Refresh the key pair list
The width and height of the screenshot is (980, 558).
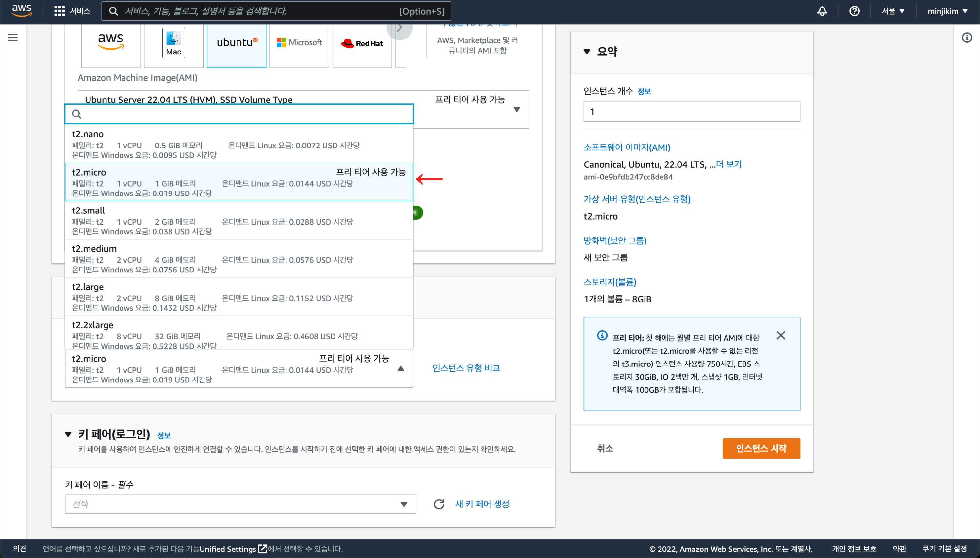coord(439,504)
